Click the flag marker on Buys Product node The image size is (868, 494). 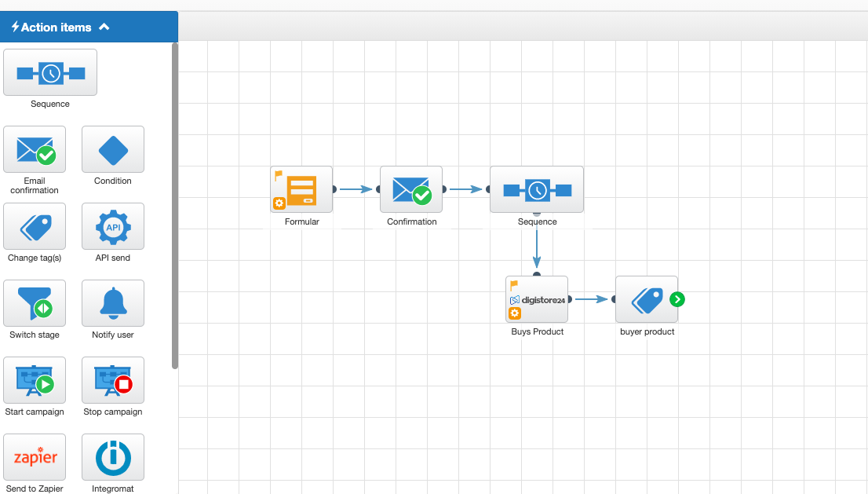[514, 285]
